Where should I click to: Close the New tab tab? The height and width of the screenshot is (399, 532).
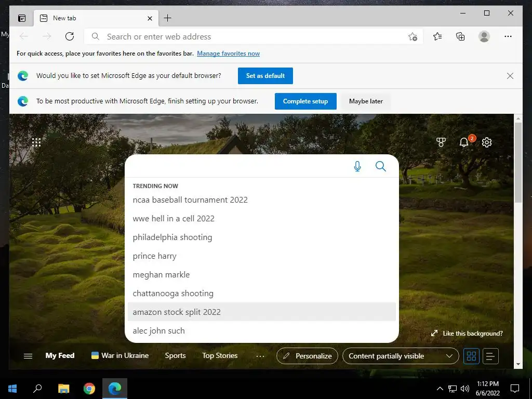pos(150,18)
